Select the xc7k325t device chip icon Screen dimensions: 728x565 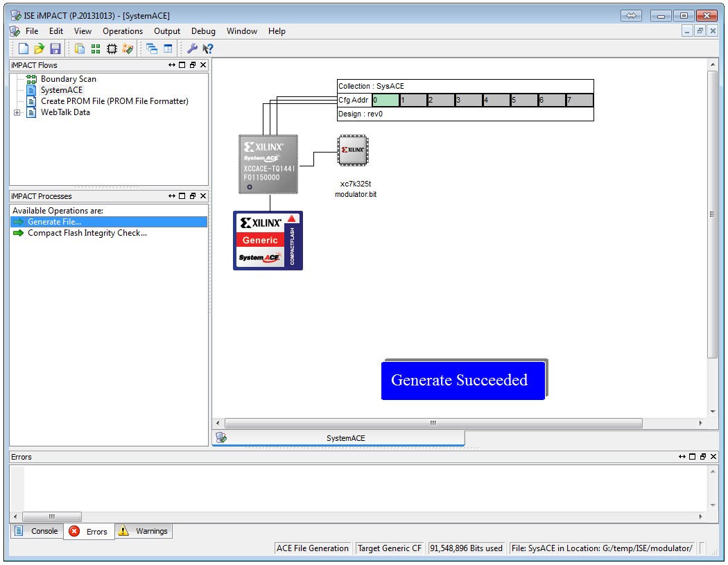click(x=353, y=150)
